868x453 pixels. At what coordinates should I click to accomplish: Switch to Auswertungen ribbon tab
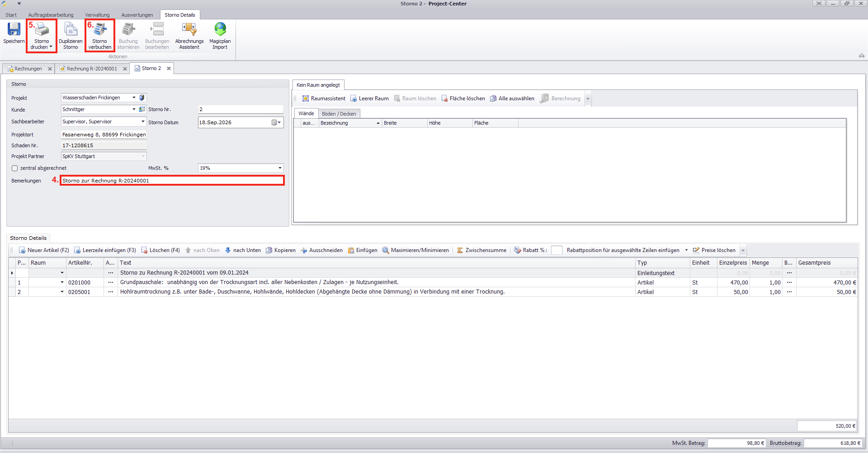[137, 15]
